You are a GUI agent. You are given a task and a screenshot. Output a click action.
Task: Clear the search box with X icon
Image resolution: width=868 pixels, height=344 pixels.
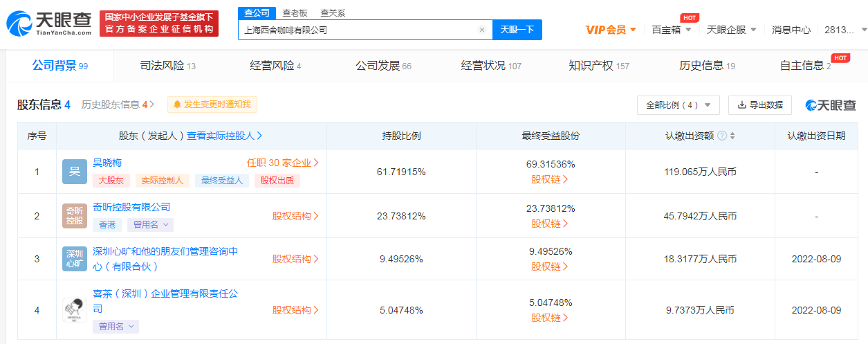pos(482,30)
